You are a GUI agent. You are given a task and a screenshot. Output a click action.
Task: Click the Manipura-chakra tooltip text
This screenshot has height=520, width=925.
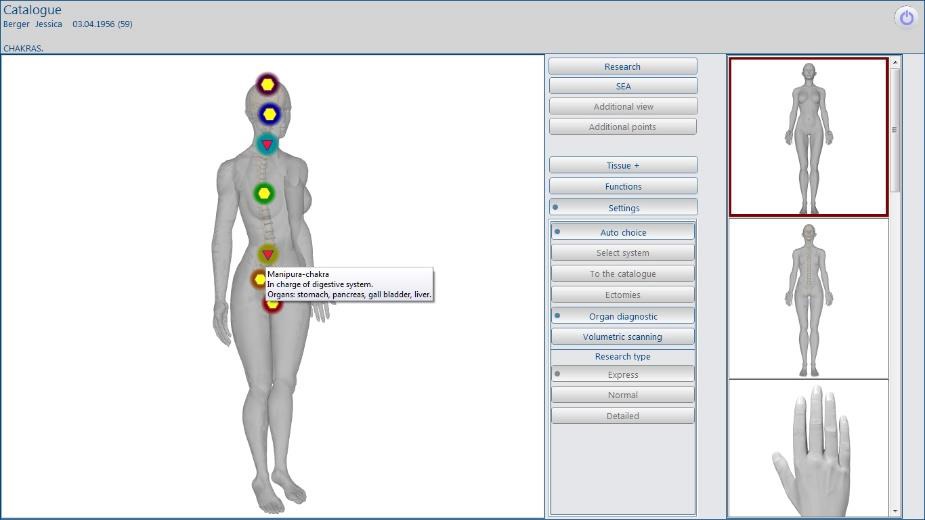point(298,274)
